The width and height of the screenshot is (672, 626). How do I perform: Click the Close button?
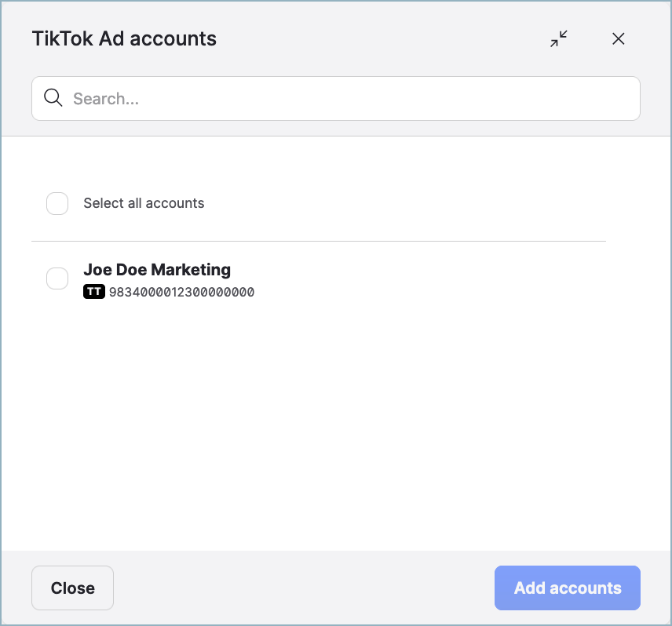[x=72, y=588]
